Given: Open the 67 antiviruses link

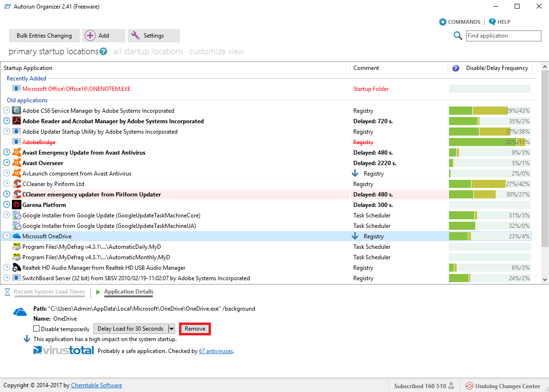Looking at the screenshot, I should (x=216, y=351).
